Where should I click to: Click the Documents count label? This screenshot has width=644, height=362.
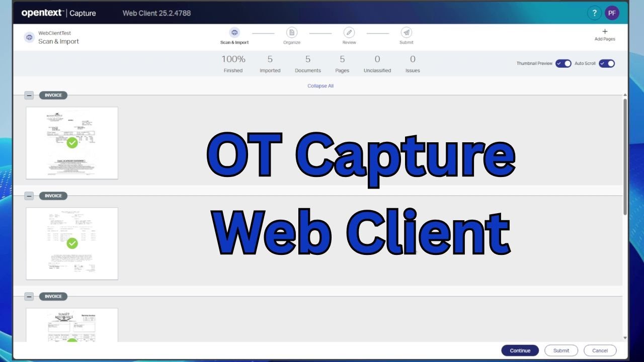308,71
